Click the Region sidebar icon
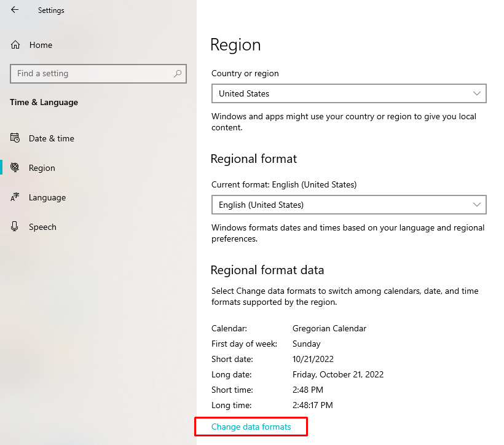This screenshot has width=504, height=445. [15, 168]
